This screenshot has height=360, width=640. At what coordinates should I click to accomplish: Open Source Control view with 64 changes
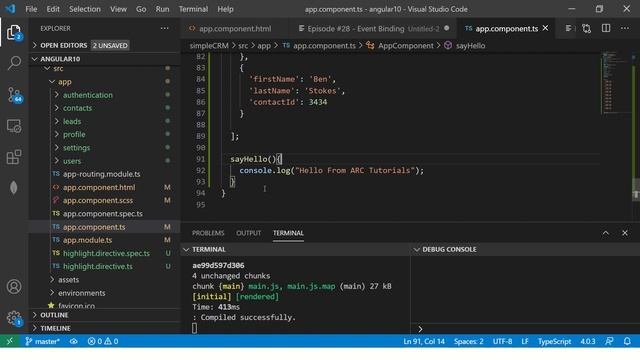[15, 95]
